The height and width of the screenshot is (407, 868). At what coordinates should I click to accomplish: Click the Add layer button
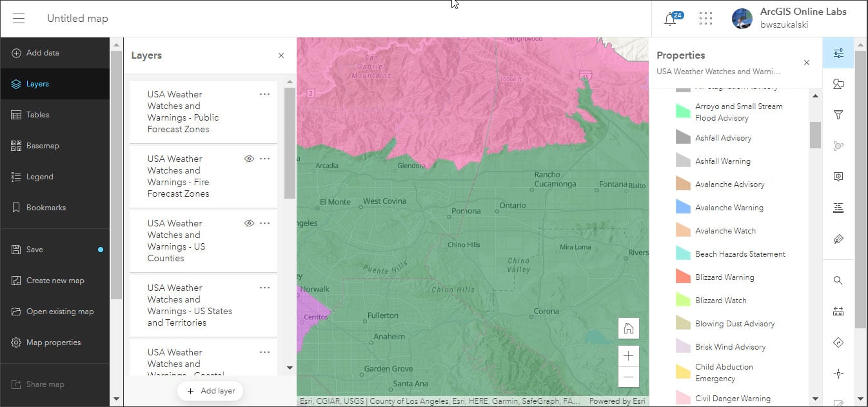tap(210, 391)
